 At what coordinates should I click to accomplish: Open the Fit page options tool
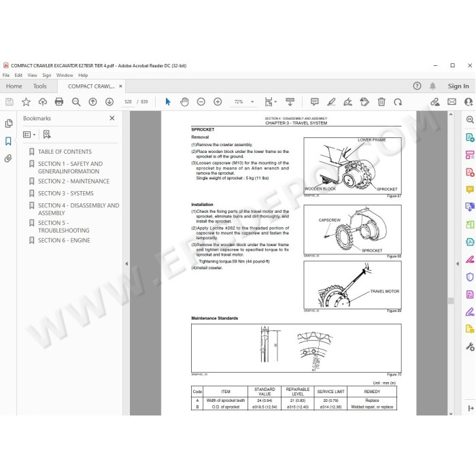tap(269, 102)
